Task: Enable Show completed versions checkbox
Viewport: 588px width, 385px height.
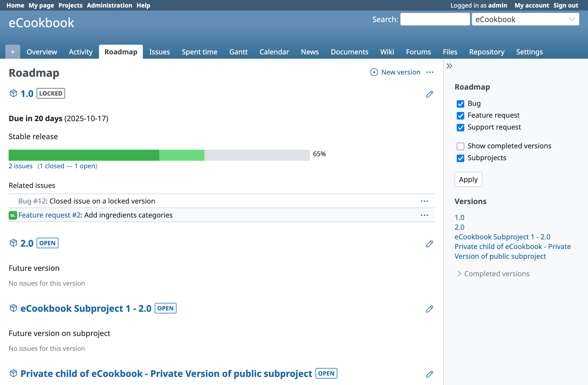Action: tap(460, 146)
